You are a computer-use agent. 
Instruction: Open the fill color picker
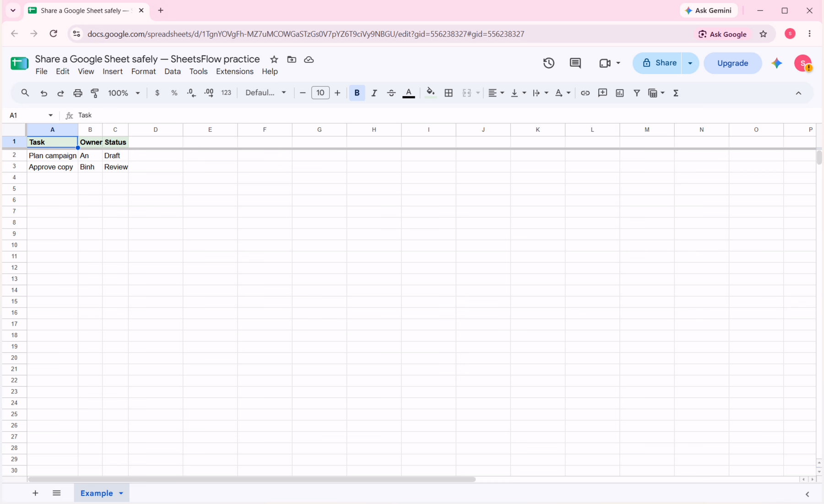pyautogui.click(x=430, y=93)
